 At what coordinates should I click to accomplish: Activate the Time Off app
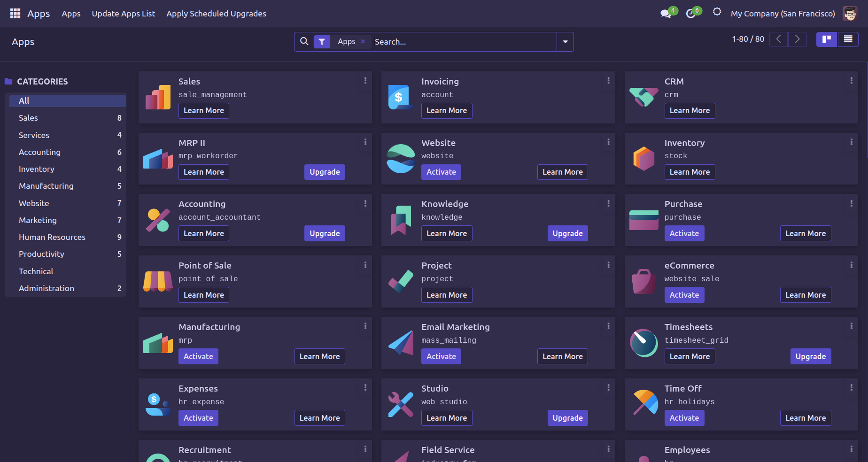(684, 418)
